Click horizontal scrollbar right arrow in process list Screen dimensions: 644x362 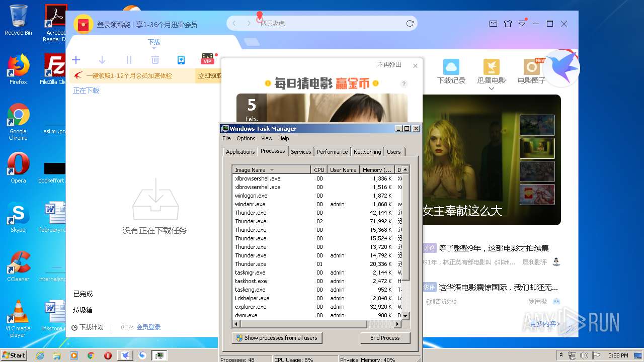398,324
